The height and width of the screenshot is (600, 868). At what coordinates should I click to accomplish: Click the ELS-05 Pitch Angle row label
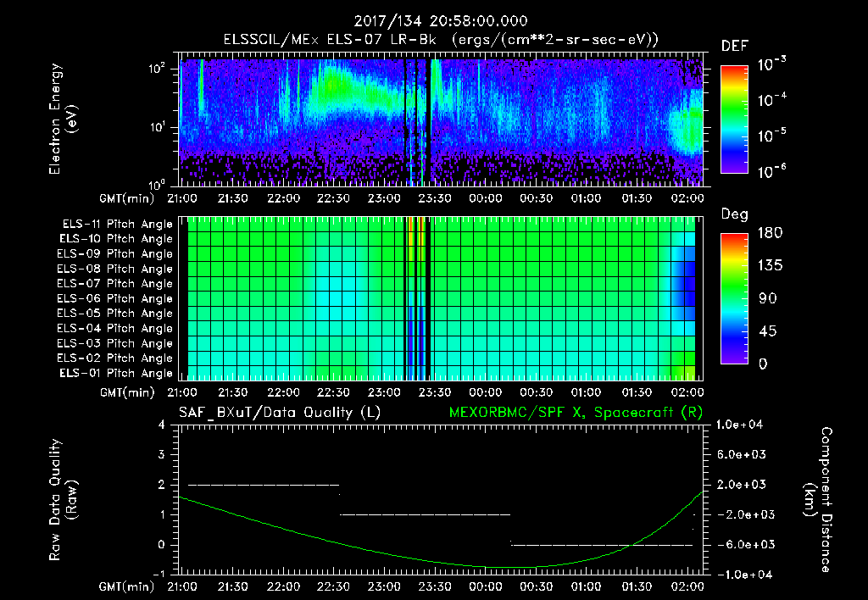point(115,314)
